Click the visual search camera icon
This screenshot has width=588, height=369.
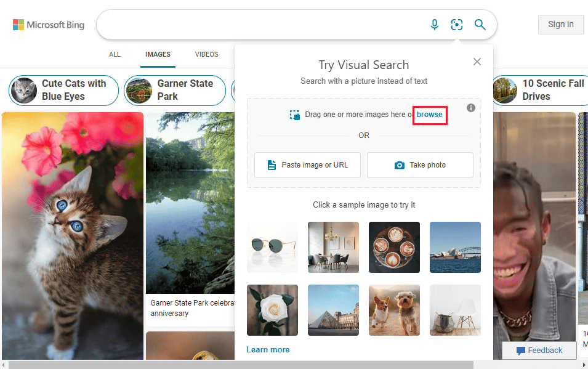point(456,25)
